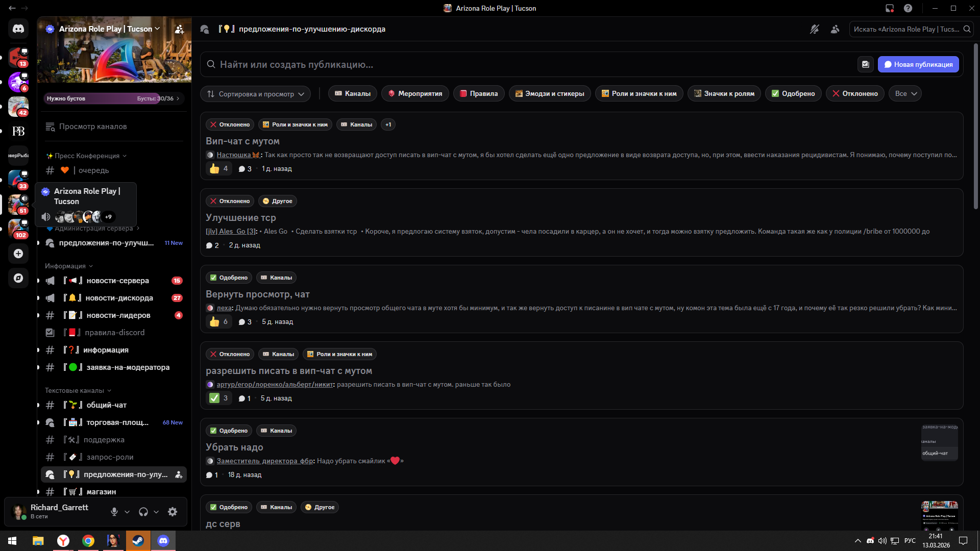Image resolution: width=980 pixels, height=551 pixels.
Task: Filter posts by Одобрено tag
Action: 793,94
